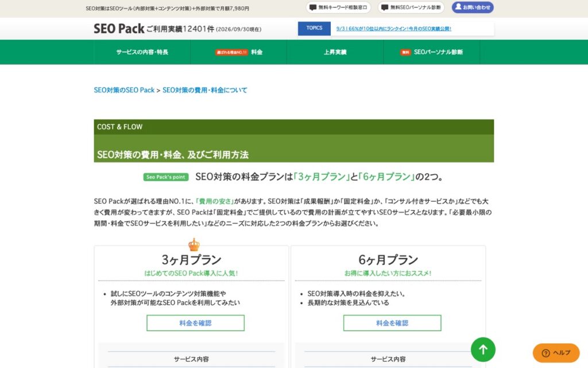Click the SEO対策の費用・料金、及びご利用方法 heading
The height and width of the screenshot is (368, 588).
coord(173,155)
